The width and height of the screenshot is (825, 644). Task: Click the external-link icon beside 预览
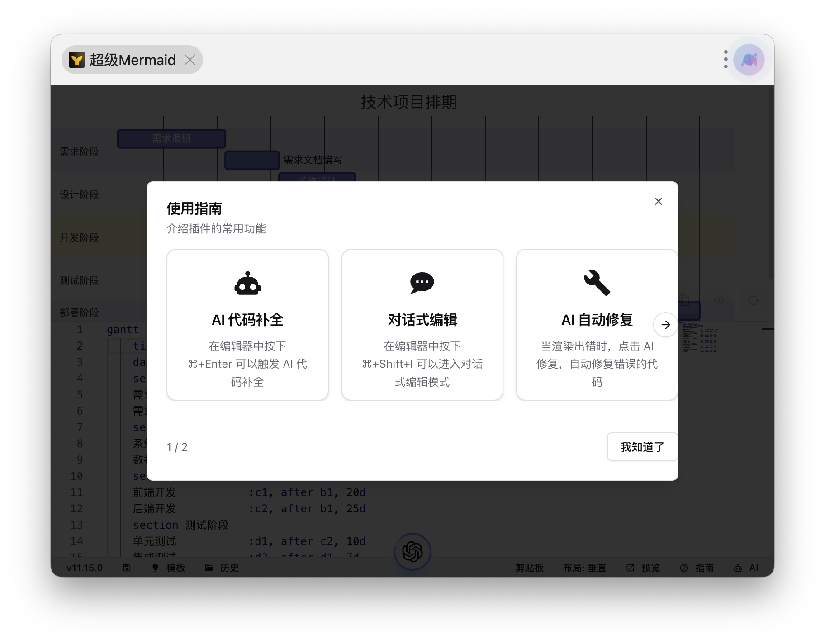tap(630, 568)
